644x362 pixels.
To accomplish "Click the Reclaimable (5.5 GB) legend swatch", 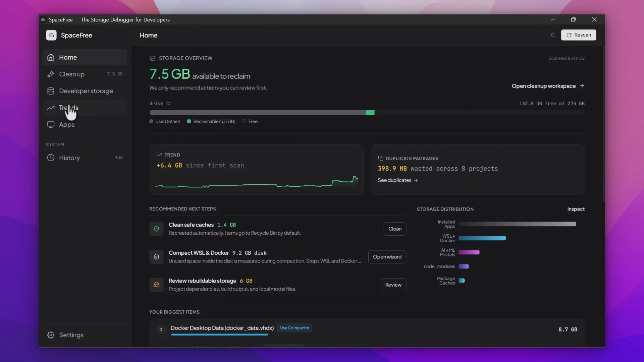I will (x=189, y=121).
